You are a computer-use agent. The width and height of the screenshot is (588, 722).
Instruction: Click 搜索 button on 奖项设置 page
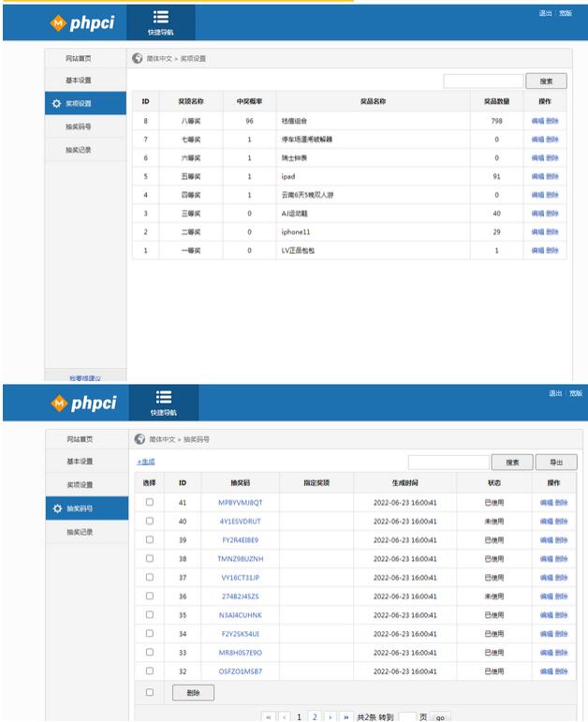(x=546, y=81)
